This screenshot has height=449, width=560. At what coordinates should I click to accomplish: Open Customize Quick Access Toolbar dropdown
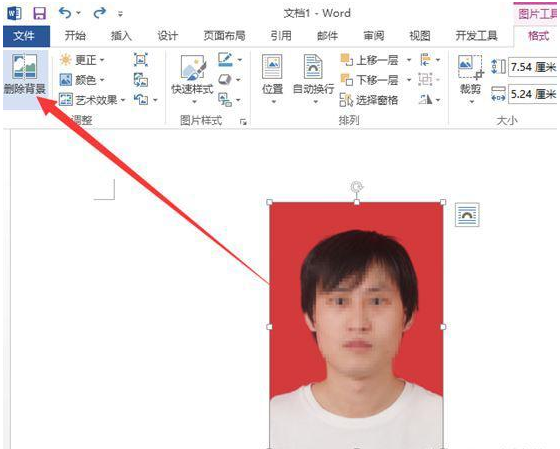(x=120, y=14)
